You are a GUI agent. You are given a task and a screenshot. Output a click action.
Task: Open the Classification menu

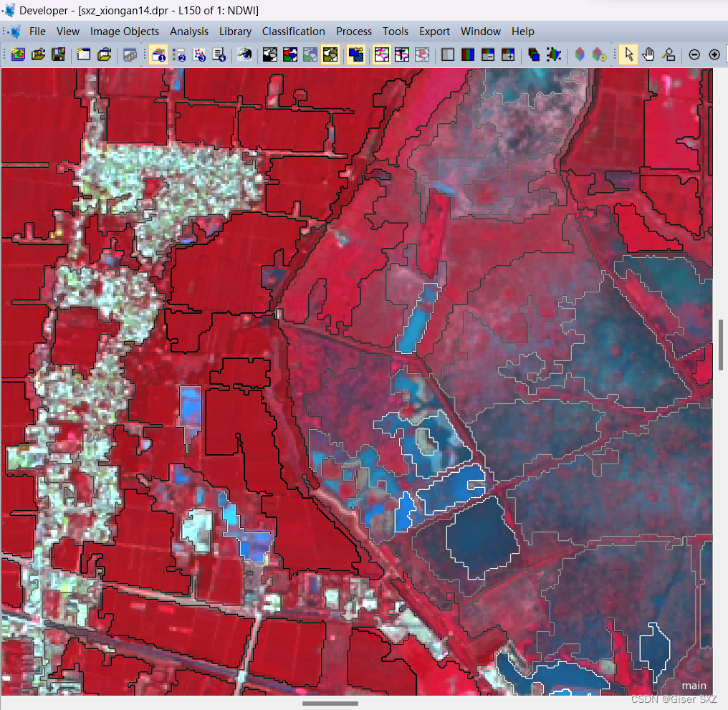294,32
